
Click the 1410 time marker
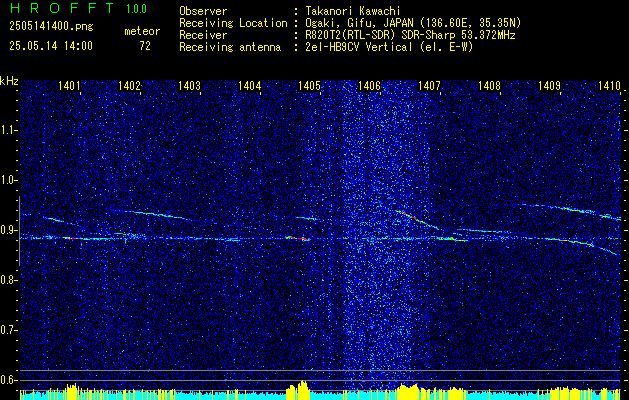tap(609, 85)
